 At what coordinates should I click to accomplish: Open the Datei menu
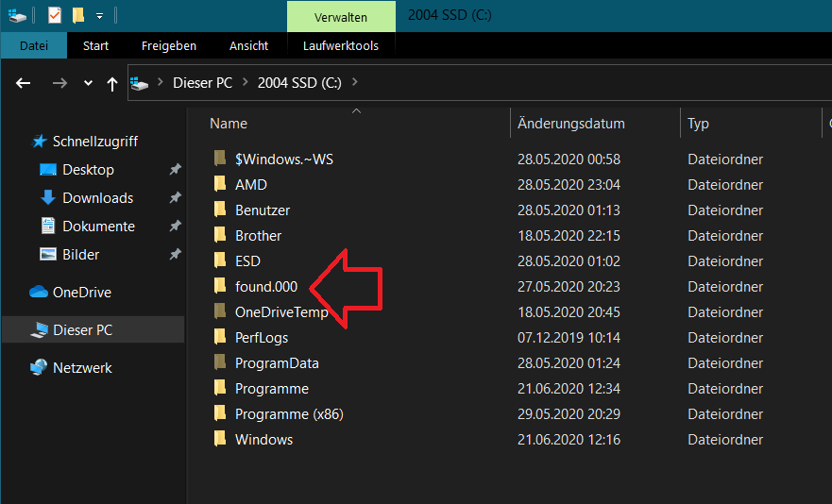click(34, 45)
